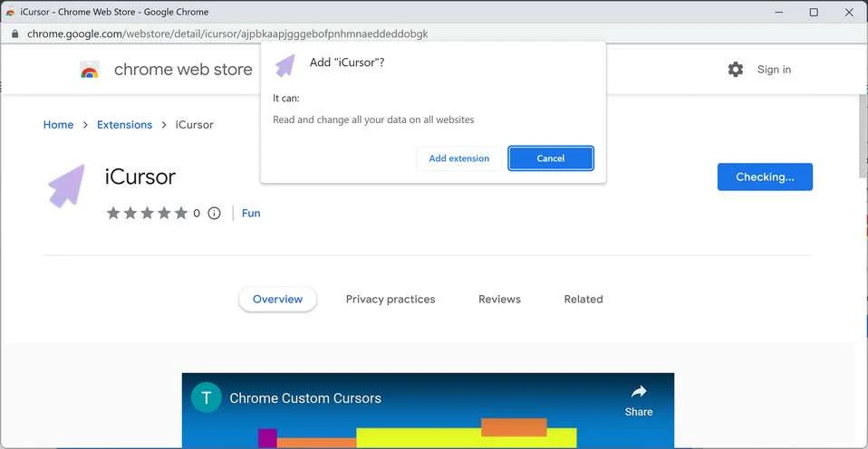
Task: Click the URL in the address bar
Action: (227, 34)
